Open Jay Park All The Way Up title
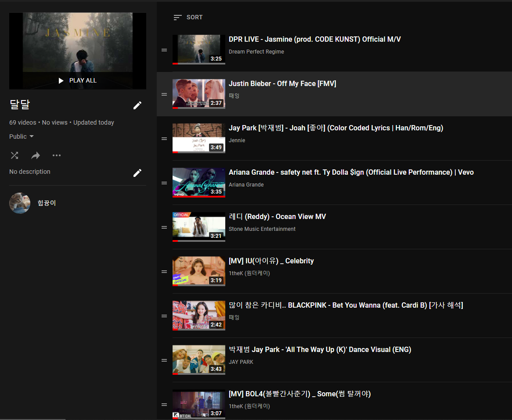This screenshot has height=420, width=512. pos(320,350)
